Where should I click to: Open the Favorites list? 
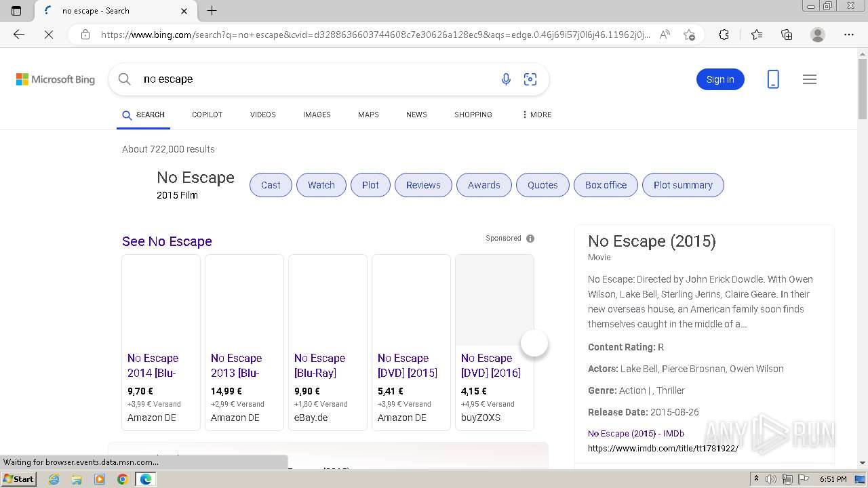tap(757, 35)
